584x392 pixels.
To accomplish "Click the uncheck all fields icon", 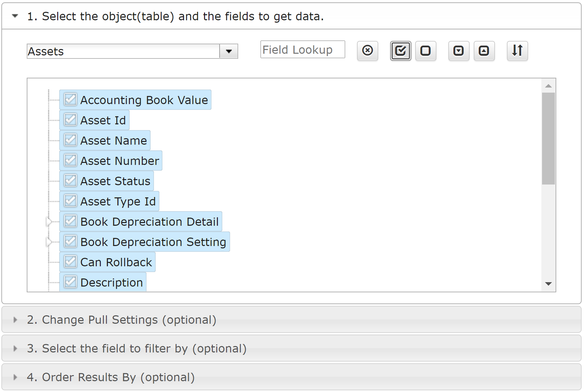I will click(x=426, y=51).
